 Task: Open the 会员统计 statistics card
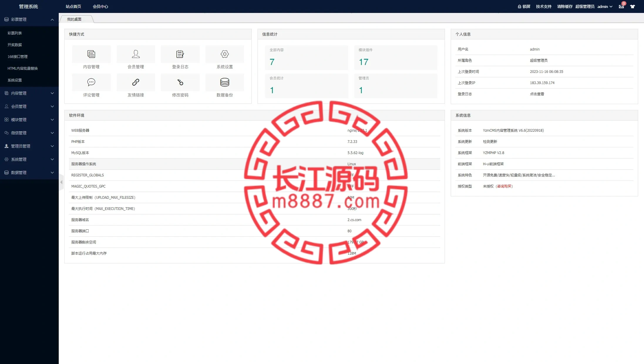[306, 86]
